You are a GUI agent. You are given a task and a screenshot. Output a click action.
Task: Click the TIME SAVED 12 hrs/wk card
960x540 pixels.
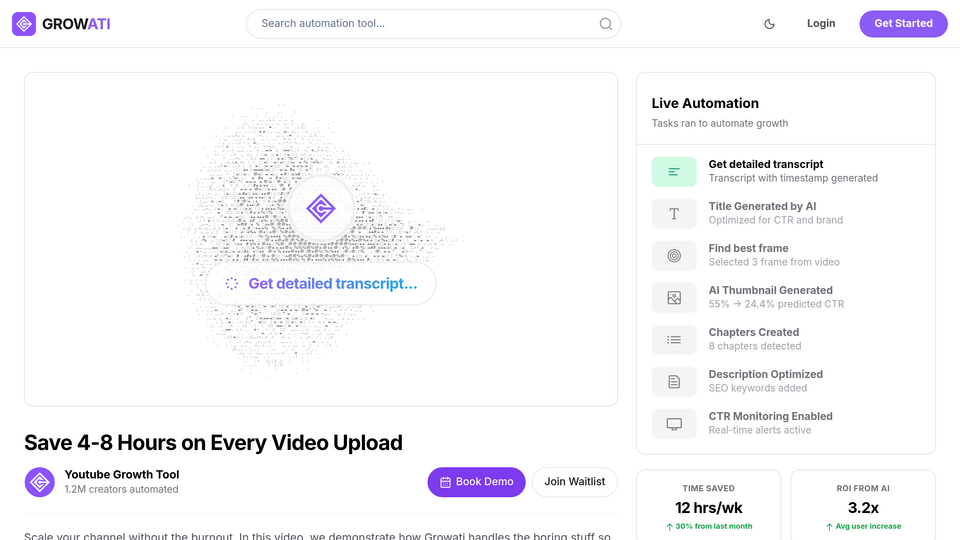pyautogui.click(x=708, y=505)
